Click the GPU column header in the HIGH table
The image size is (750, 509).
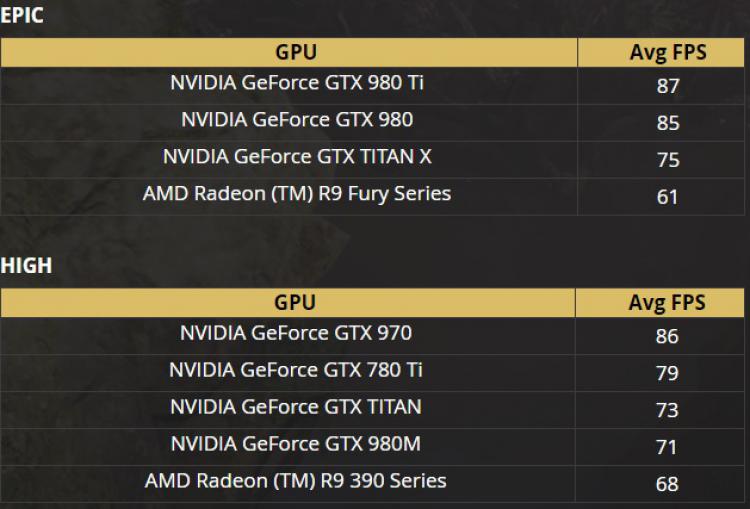click(295, 302)
